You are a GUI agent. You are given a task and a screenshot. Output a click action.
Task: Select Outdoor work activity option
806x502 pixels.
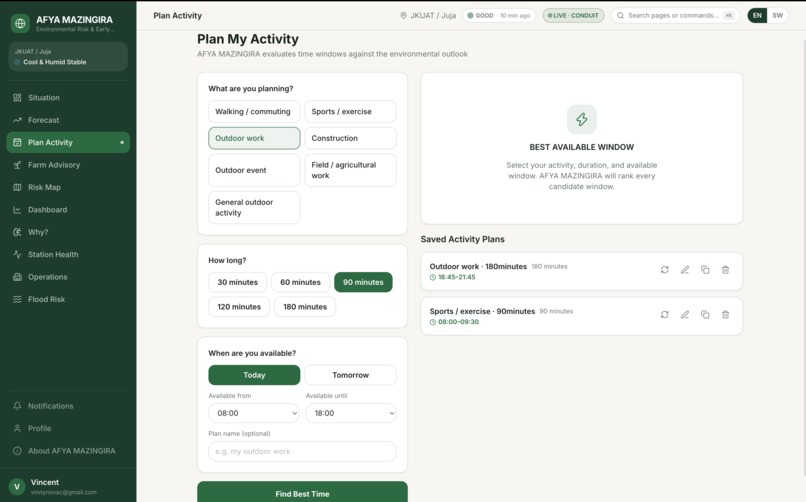[x=254, y=138]
